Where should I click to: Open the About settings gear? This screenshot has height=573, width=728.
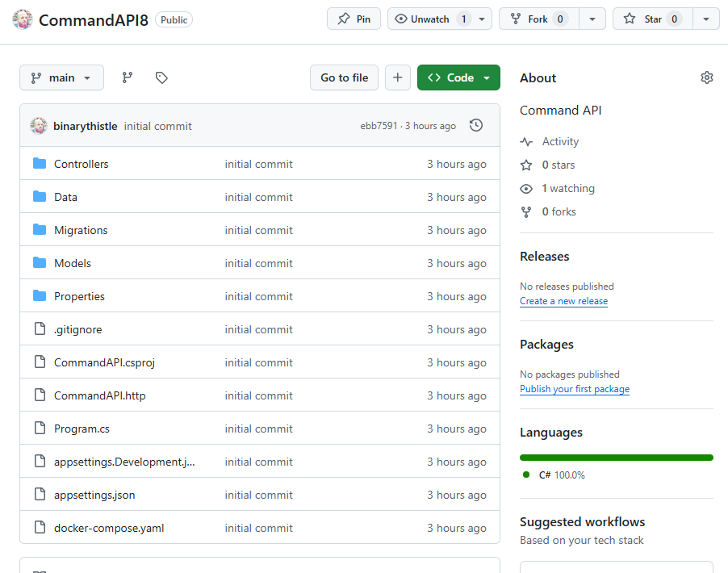(707, 77)
